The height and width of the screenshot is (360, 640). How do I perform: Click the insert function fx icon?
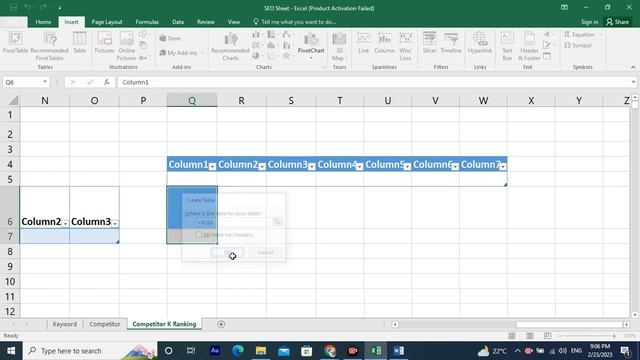(107, 82)
